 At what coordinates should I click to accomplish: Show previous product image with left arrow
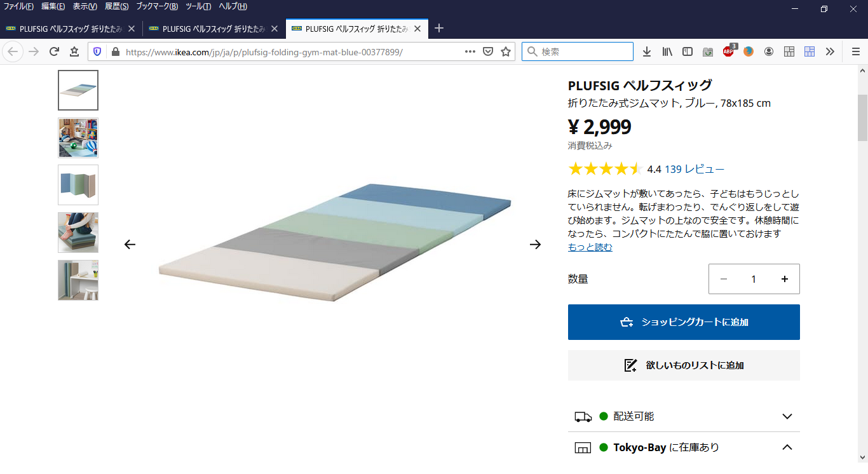130,244
